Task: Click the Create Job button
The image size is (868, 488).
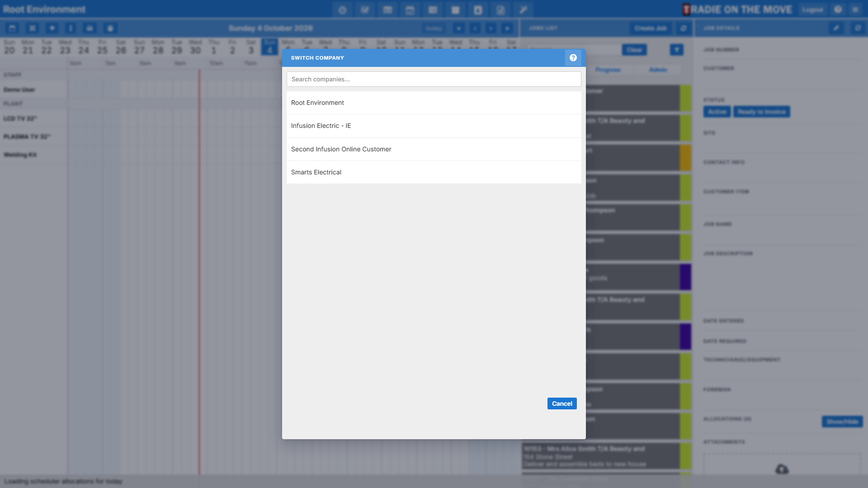Action: [650, 28]
